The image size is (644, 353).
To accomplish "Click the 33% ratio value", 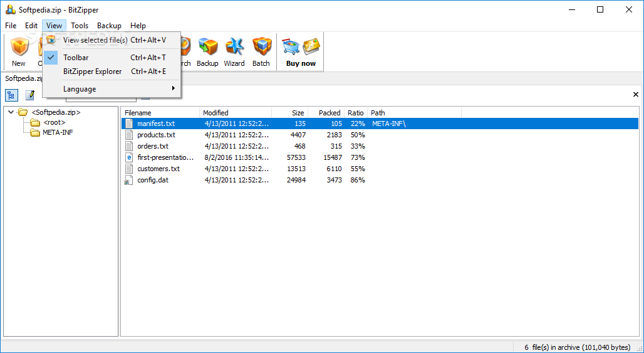I will point(358,146).
